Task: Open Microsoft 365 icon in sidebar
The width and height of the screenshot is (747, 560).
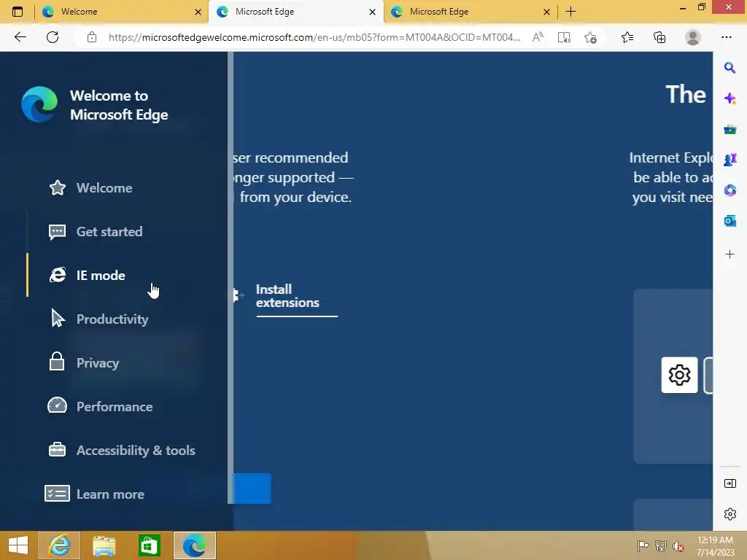Action: (x=729, y=190)
